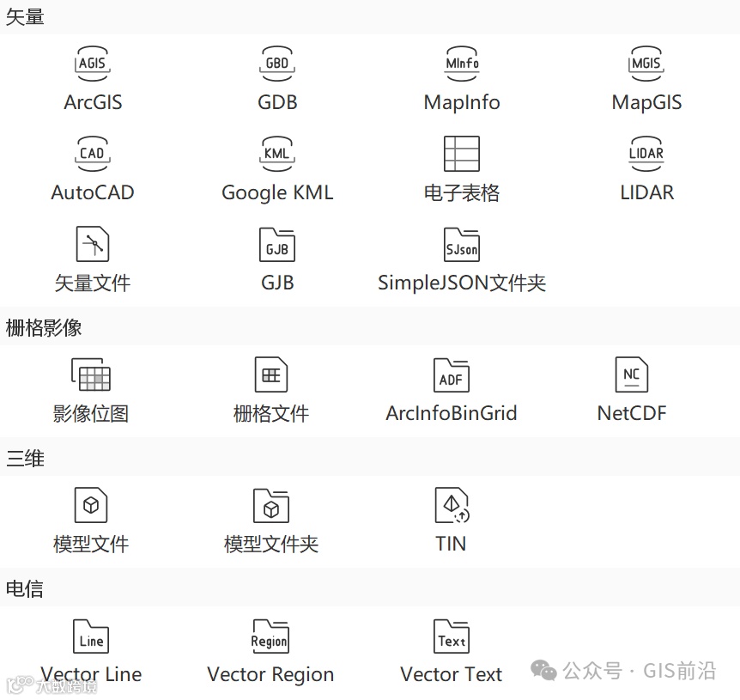Open the 电子表格 spreadsheet icon
This screenshot has height=700, width=740.
point(462,154)
